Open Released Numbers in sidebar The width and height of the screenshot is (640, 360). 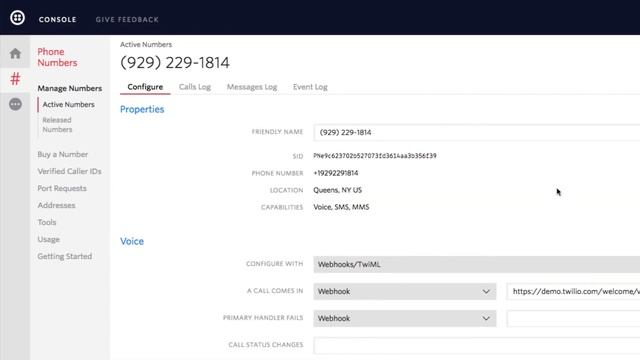coord(57,124)
